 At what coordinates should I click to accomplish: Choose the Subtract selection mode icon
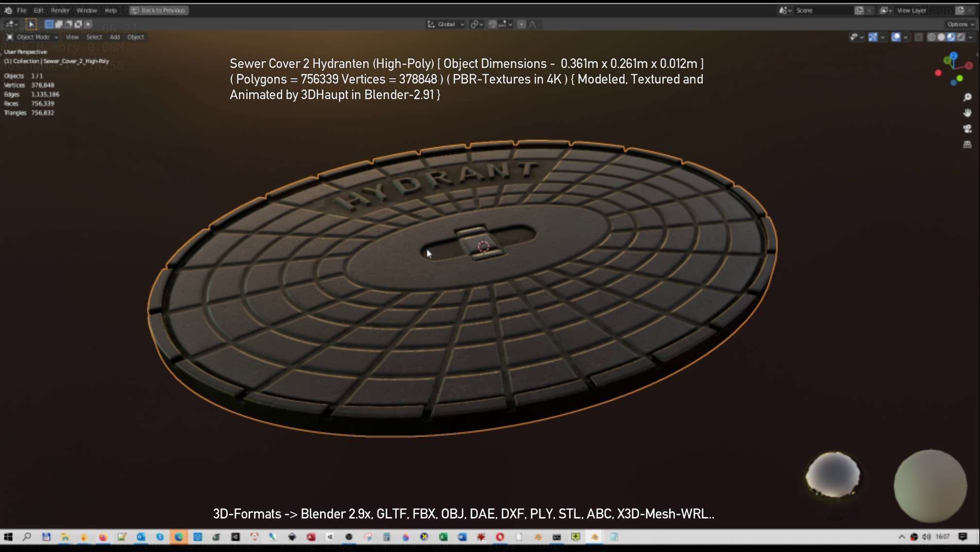(x=68, y=24)
